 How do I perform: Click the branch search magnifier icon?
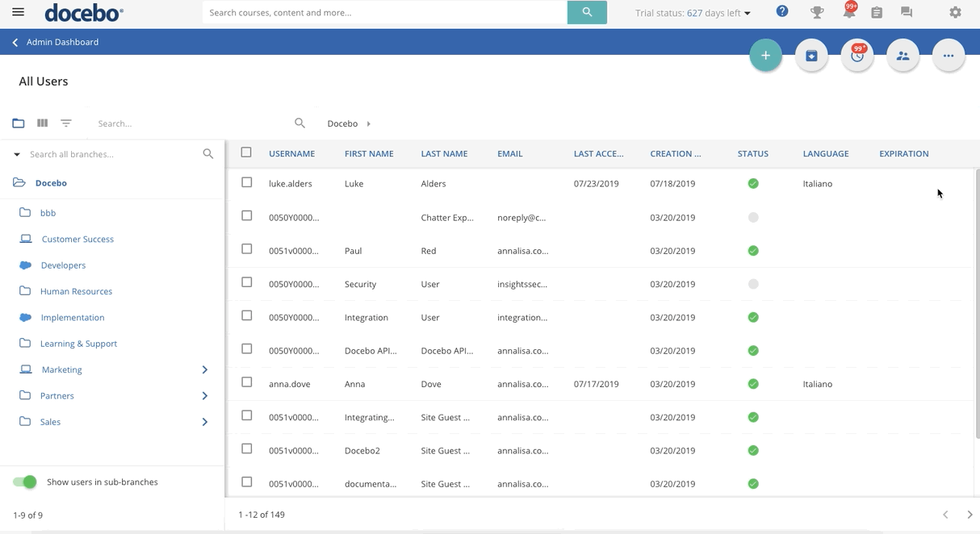208,154
